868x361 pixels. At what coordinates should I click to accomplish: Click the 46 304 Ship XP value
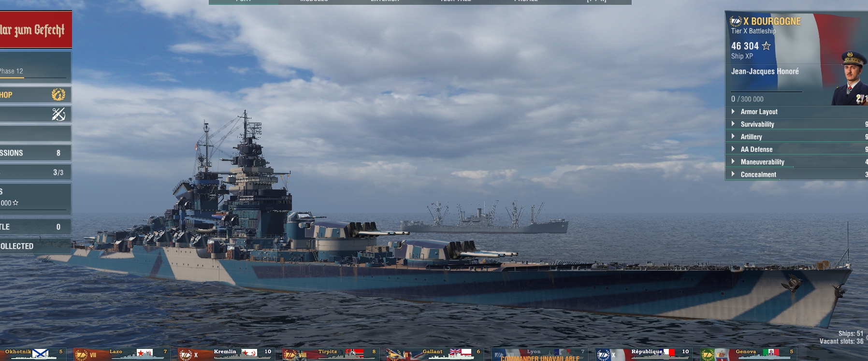point(745,46)
